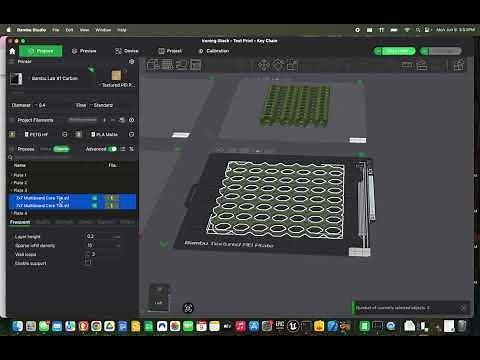This screenshot has height=360, width=480.
Task: Open the print button dropdown arrow
Action: click(424, 51)
